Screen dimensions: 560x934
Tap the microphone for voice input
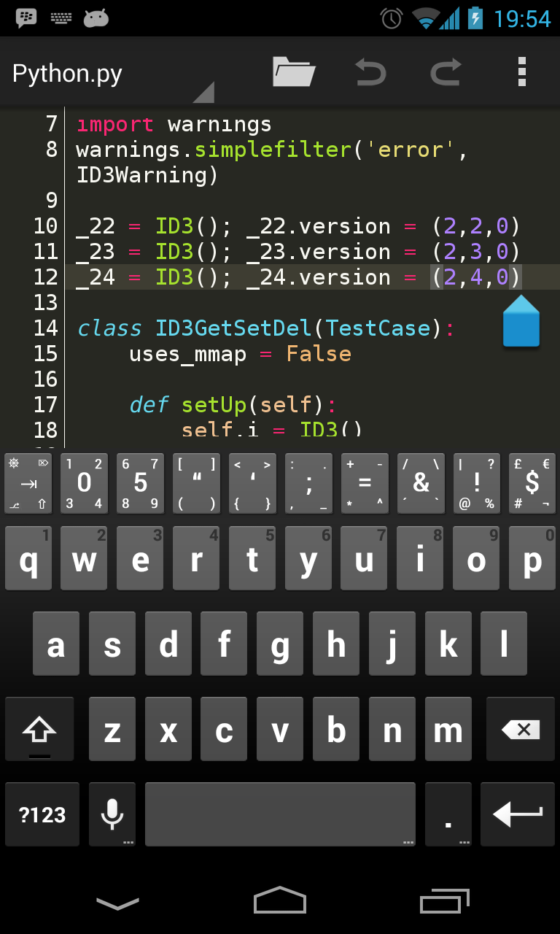(112, 814)
